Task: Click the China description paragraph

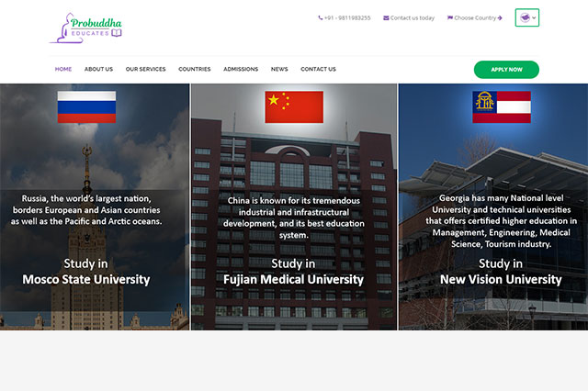Action: pos(294,218)
